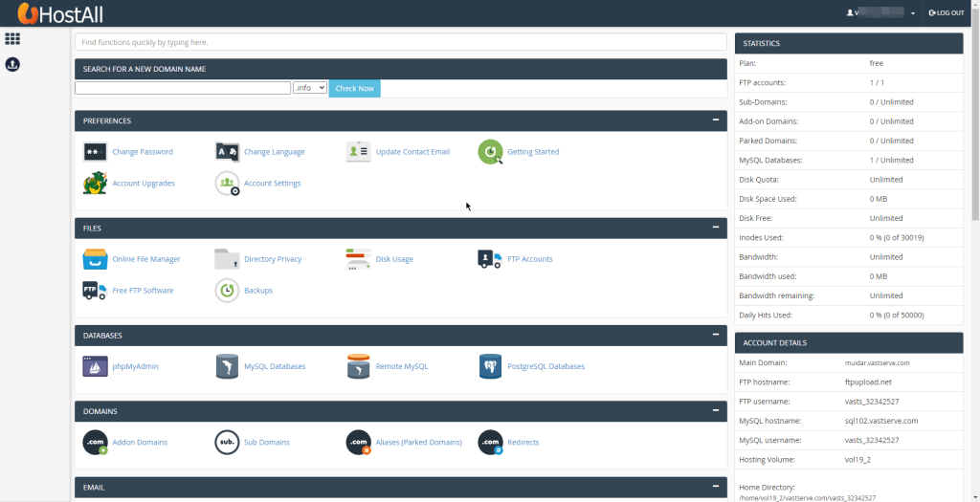Click the Disk Usage icon

tap(358, 259)
